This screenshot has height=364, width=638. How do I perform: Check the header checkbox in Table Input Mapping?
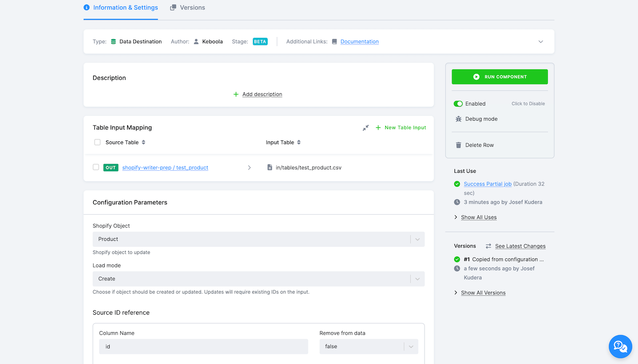97,142
